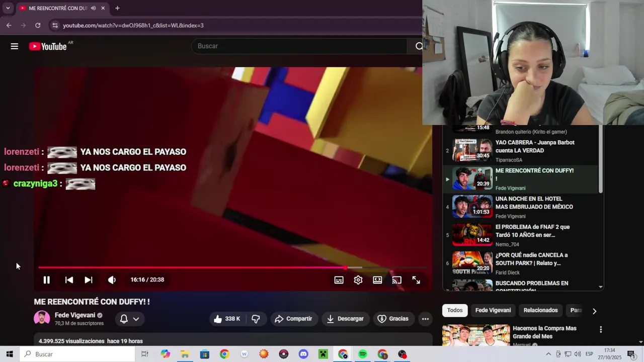Select the ME REENCONTRÉ CON DUFFY browser tab
The image size is (644, 362).
click(x=58, y=8)
